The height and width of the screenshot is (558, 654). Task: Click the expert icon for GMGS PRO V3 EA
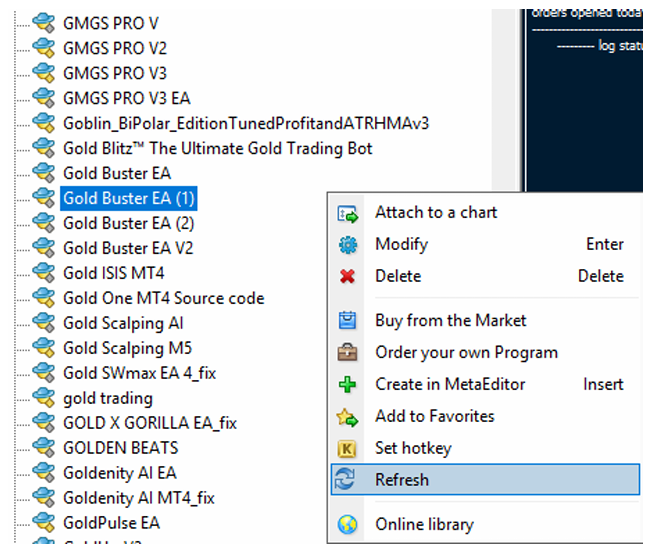[44, 98]
